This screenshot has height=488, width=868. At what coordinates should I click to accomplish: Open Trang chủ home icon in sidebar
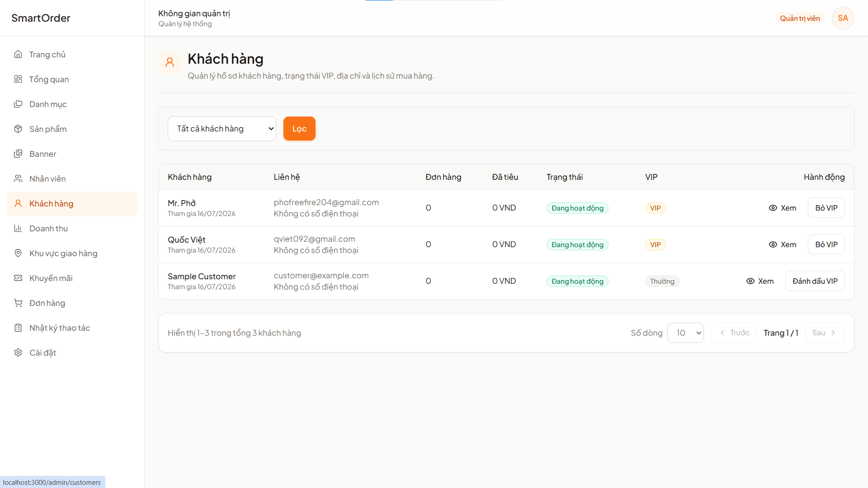coord(18,54)
